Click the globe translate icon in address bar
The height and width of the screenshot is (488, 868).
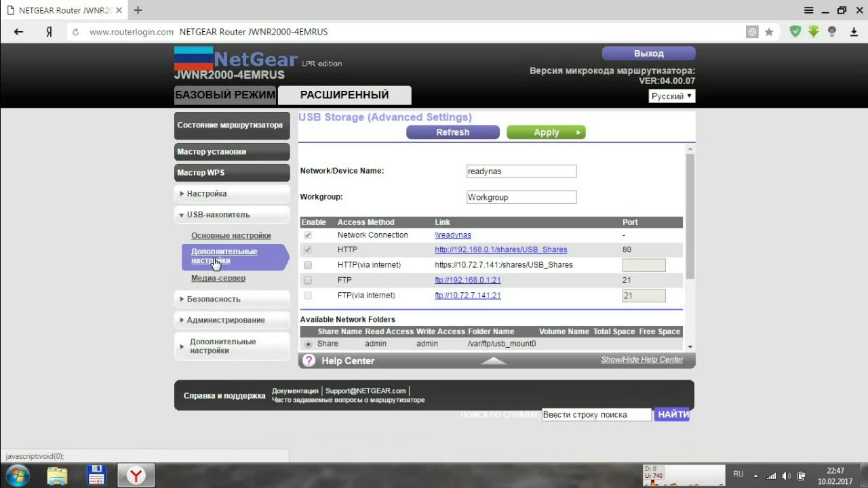pyautogui.click(x=752, y=32)
